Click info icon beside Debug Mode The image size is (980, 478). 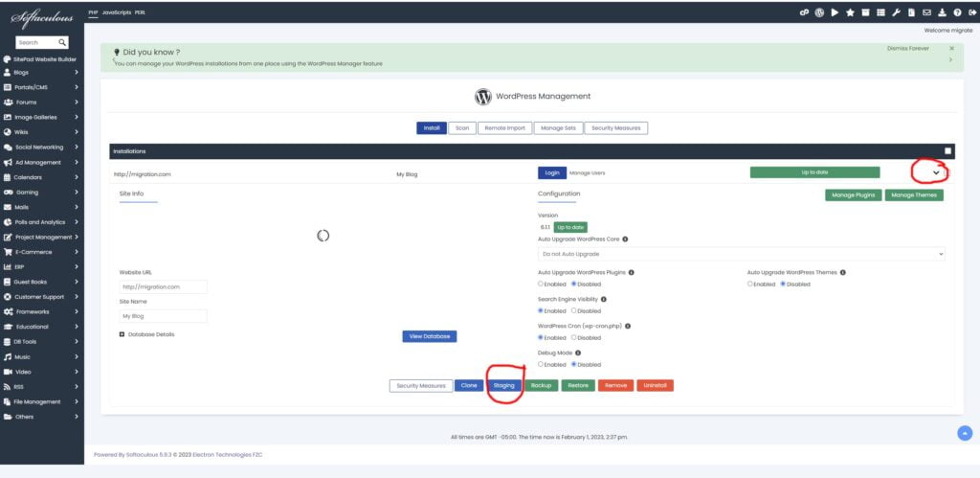point(577,353)
